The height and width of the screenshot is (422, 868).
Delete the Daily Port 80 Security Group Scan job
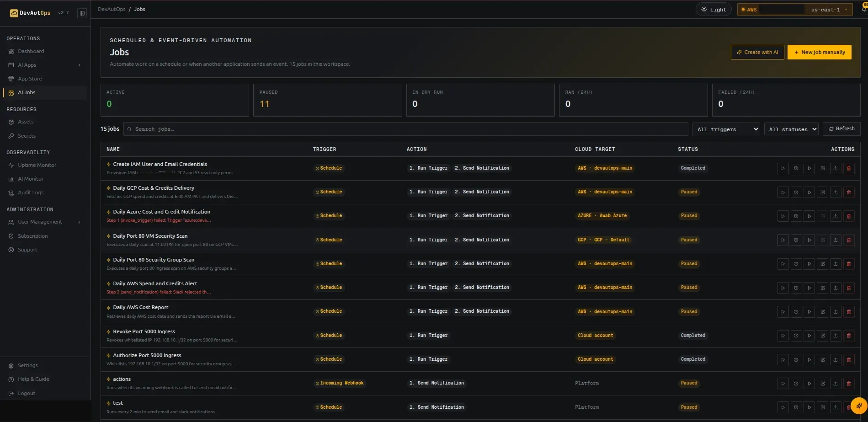pyautogui.click(x=849, y=264)
